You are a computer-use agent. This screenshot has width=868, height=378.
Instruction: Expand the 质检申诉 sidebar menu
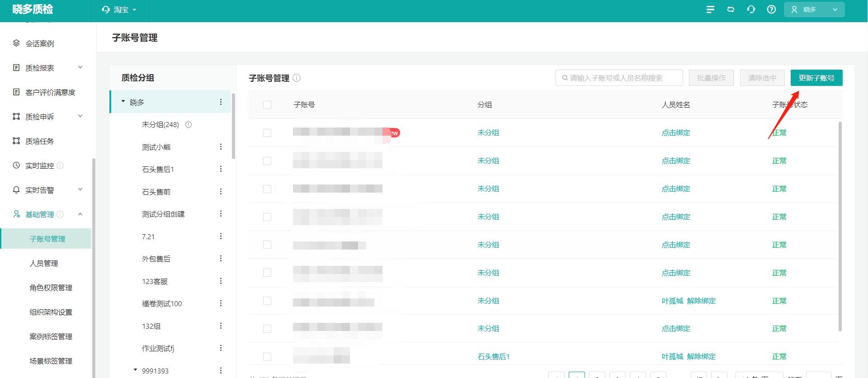tap(80, 116)
